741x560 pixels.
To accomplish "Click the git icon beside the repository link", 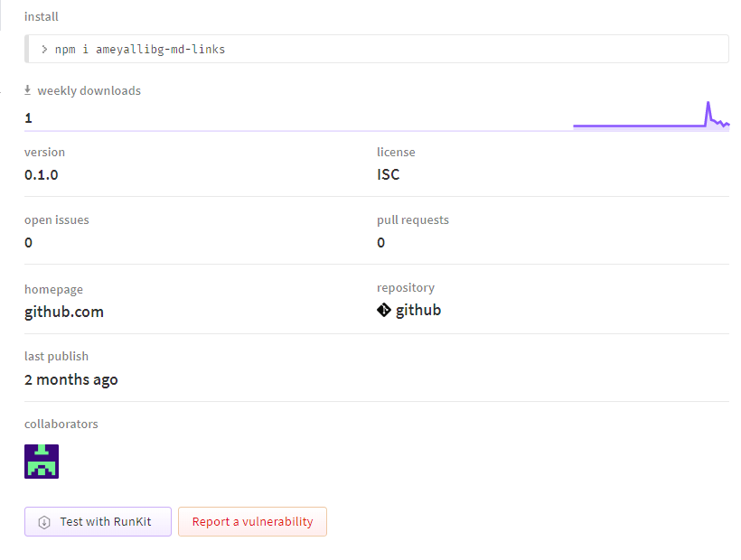I will tap(384, 310).
